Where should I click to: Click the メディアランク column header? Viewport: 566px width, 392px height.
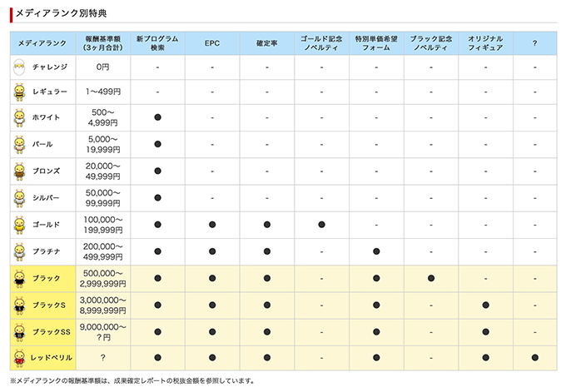click(42, 43)
